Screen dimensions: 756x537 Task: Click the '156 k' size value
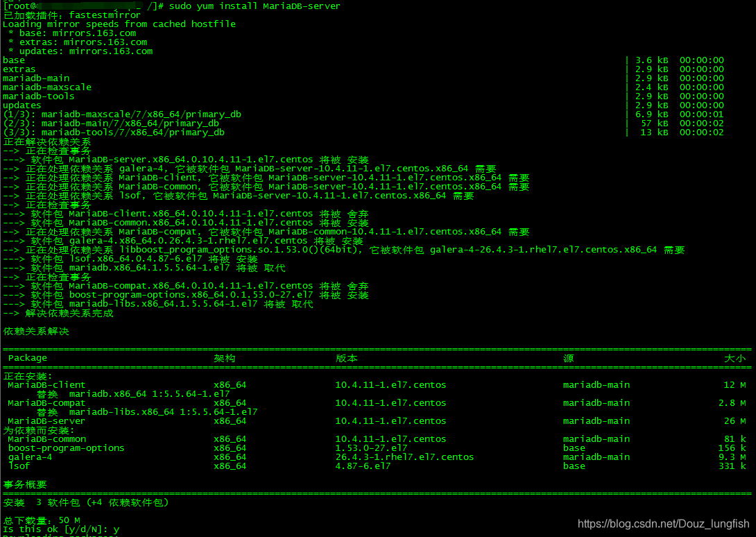(732, 448)
